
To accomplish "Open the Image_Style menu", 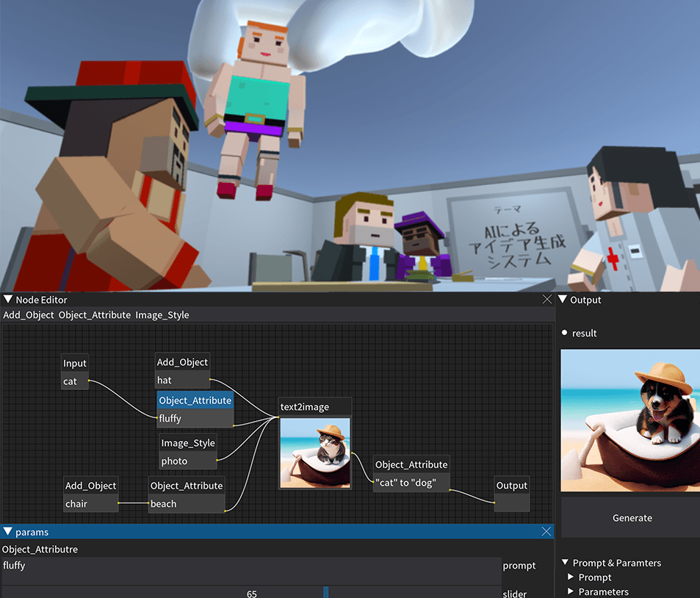I will (x=162, y=314).
